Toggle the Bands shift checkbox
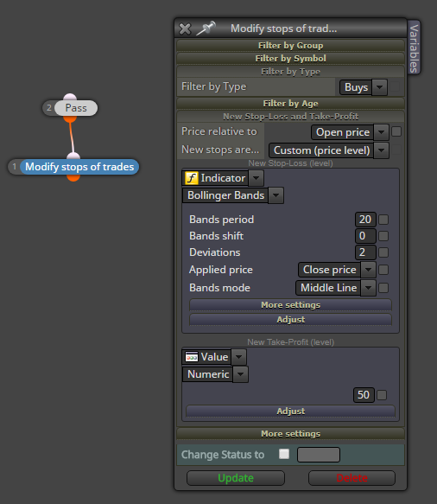Screen dimensions: 437x504 (x=383, y=236)
